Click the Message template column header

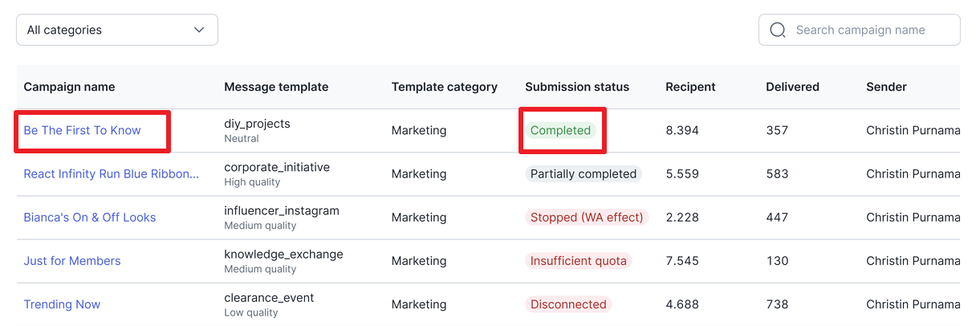[276, 87]
